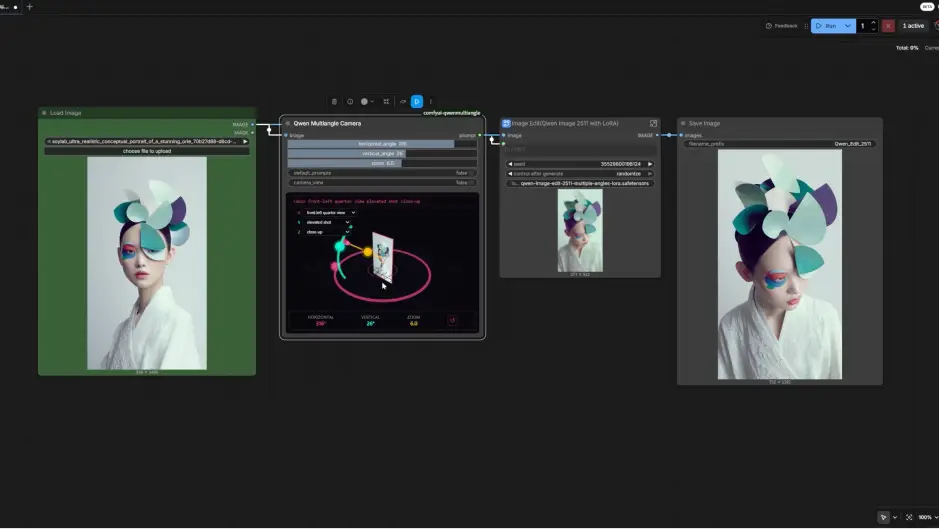Image resolution: width=939 pixels, height=529 pixels.
Task: Click the BETA badge
Action: 926,7
